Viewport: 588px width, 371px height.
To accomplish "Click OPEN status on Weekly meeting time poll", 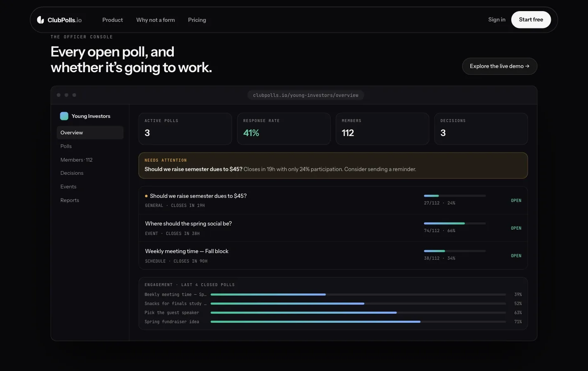I will coord(516,256).
